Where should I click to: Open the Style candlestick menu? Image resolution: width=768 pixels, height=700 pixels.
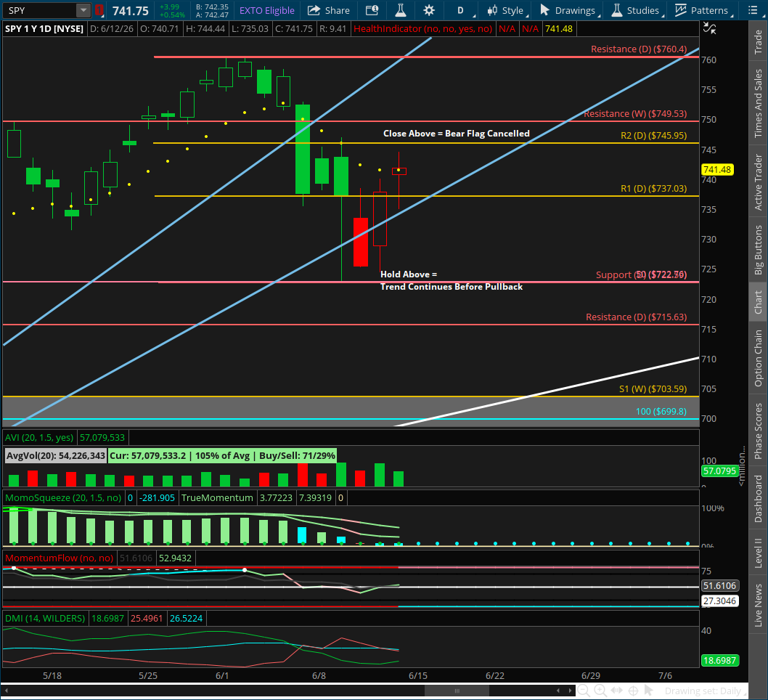coord(507,10)
